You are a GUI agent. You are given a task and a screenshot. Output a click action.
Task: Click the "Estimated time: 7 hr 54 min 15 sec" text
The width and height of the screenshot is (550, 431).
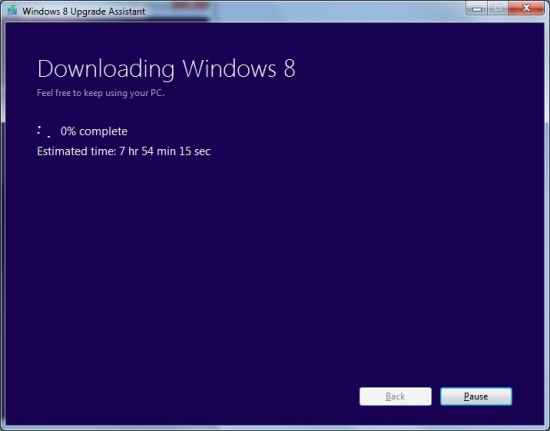pyautogui.click(x=123, y=151)
